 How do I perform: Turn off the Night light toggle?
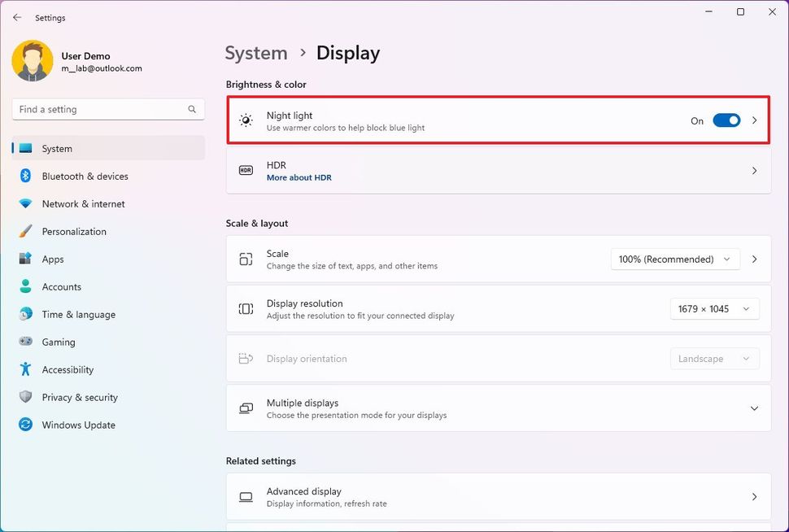(726, 120)
